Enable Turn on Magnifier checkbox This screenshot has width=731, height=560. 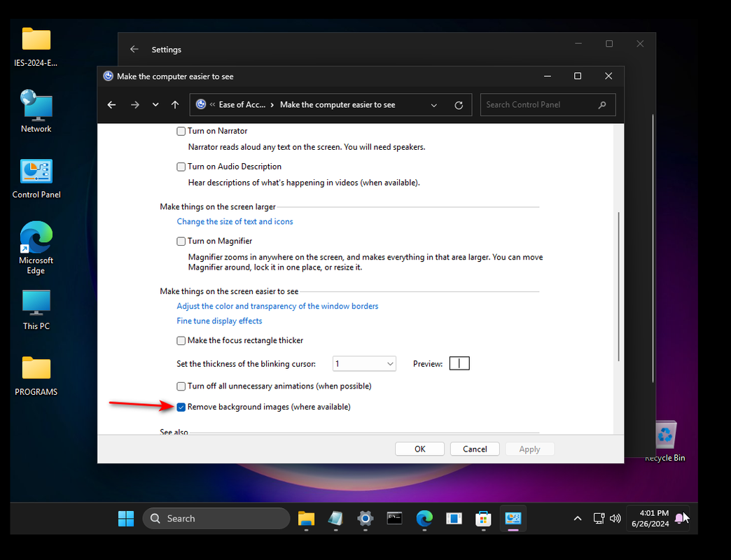[181, 241]
